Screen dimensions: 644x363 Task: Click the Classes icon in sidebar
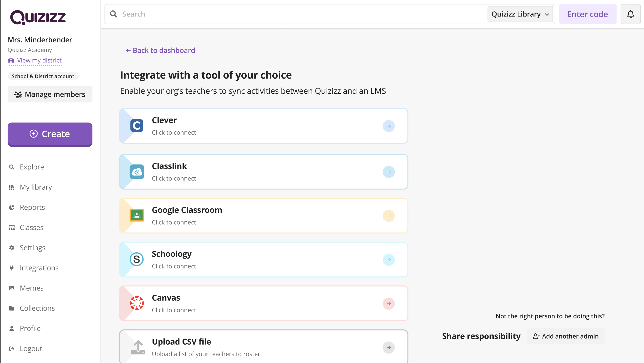(12, 228)
